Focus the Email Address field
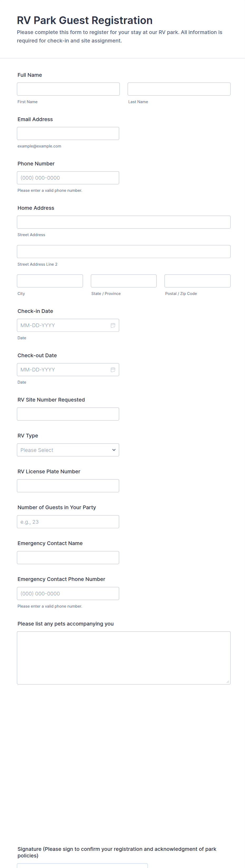This screenshot has height=868, width=245. click(68, 133)
